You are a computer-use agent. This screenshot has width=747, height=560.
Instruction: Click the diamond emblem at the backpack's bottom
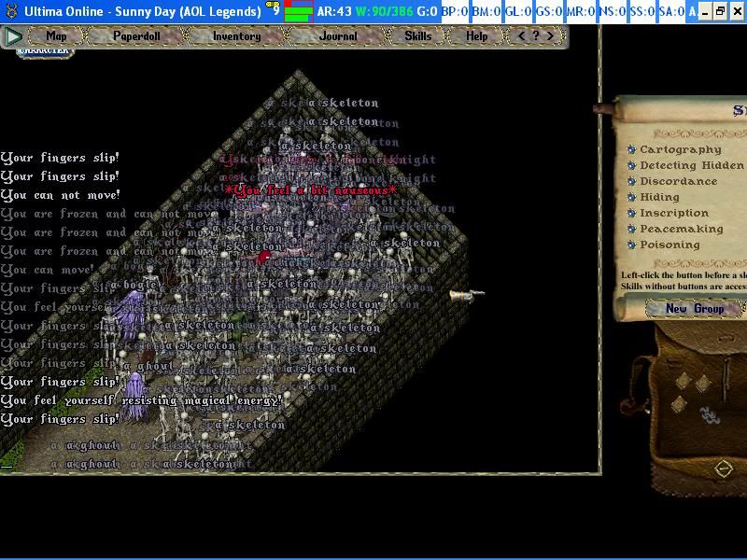[x=723, y=469]
